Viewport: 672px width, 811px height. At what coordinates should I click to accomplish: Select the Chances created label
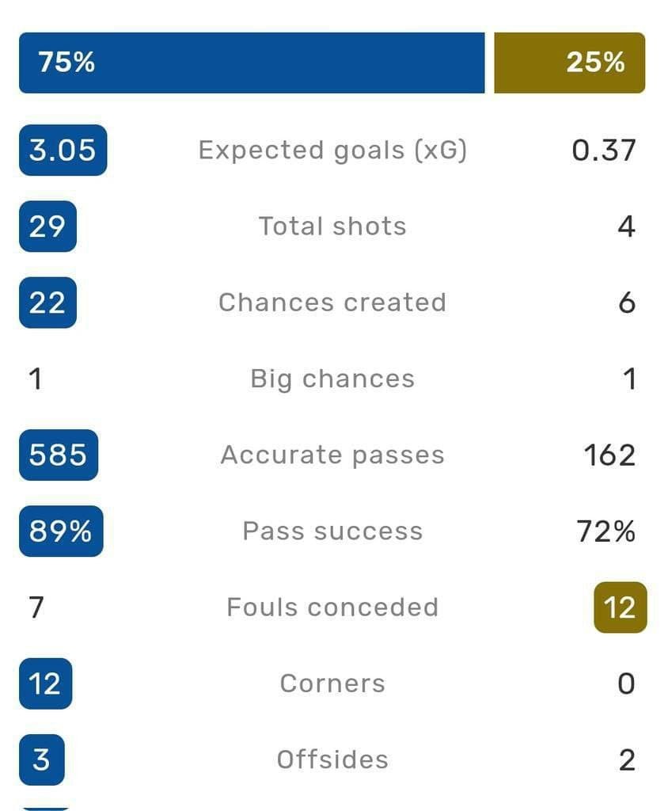point(332,303)
